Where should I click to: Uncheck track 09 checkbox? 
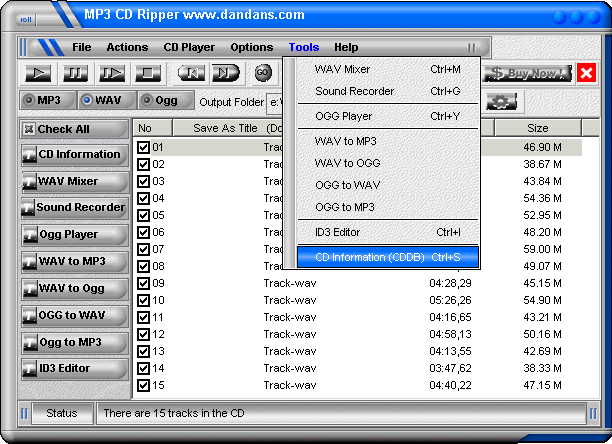tap(143, 283)
